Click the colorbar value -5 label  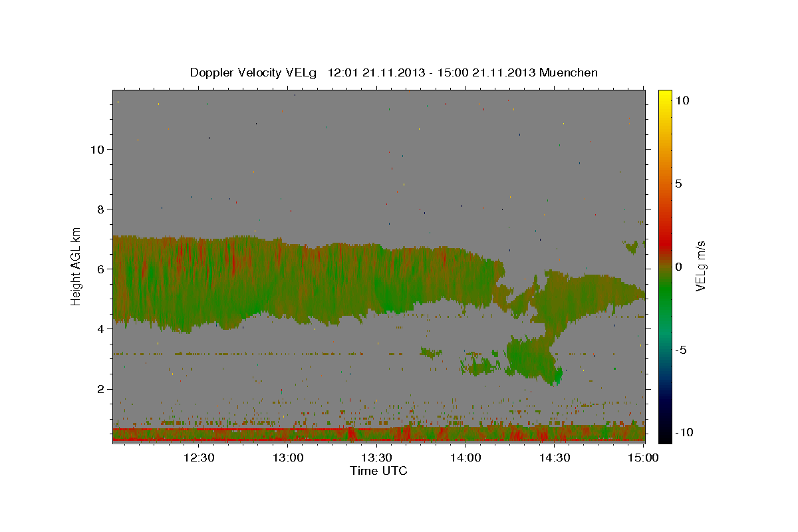tap(681, 350)
